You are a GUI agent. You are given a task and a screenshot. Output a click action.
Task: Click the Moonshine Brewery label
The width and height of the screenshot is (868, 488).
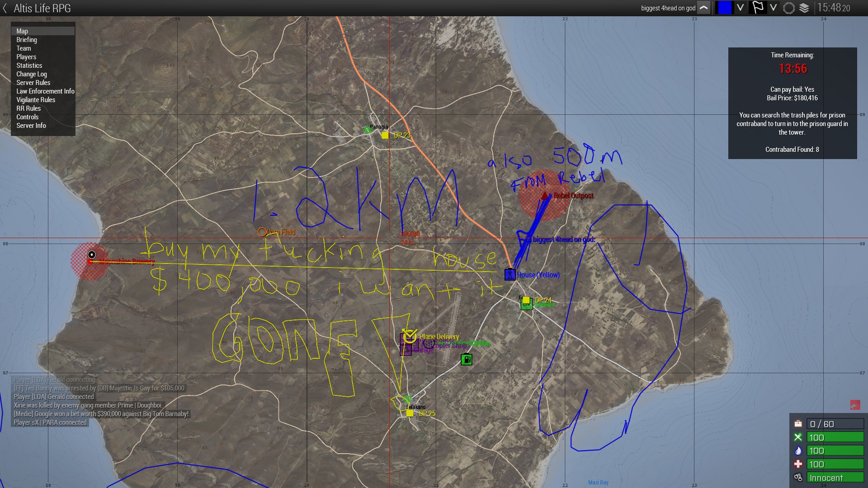(127, 262)
